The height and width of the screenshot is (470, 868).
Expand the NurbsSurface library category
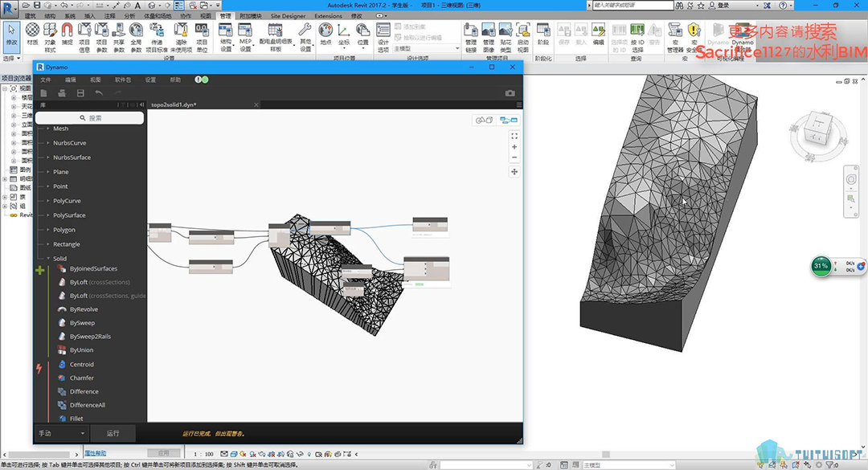click(x=72, y=157)
